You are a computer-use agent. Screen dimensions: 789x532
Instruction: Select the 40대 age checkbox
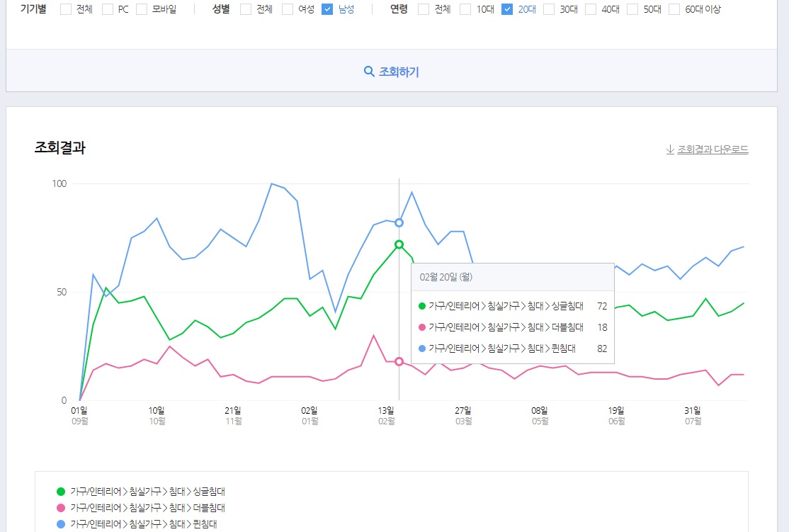click(591, 9)
